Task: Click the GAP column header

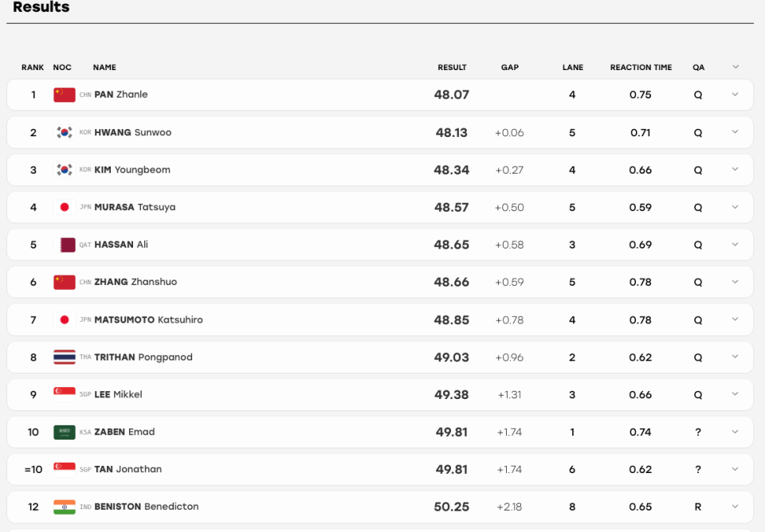Action: pos(510,67)
